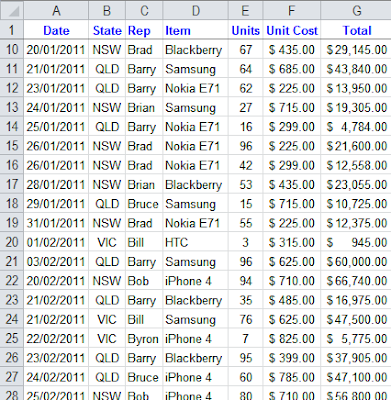Select cell with unit cost $399.00
This screenshot has height=400, width=391.
pyautogui.click(x=292, y=358)
